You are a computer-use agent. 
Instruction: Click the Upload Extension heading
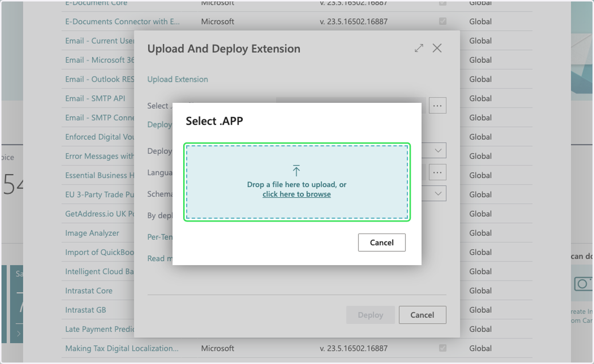178,79
